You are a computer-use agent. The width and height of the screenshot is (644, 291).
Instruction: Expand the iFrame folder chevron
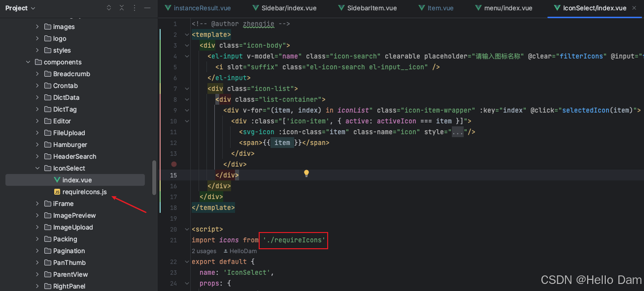pyautogui.click(x=37, y=204)
